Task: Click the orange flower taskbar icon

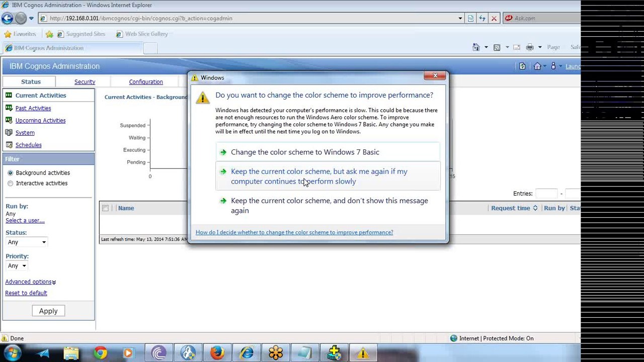Action: 276,353
